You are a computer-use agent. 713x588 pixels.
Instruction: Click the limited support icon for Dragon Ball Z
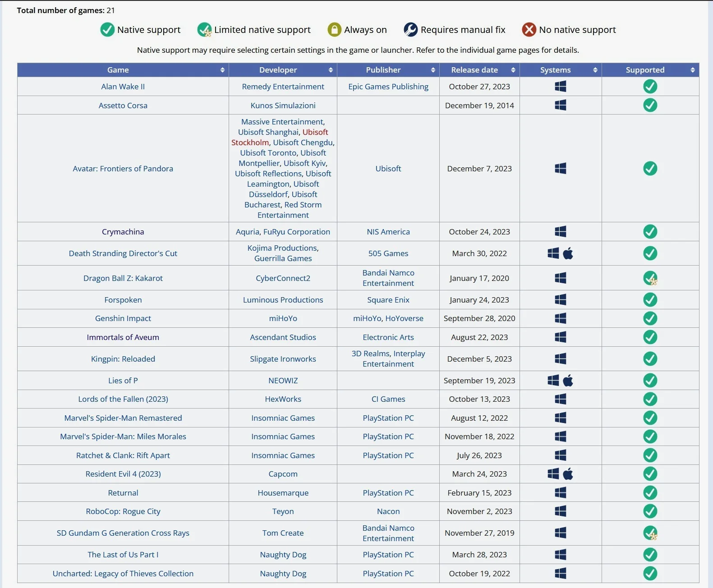pos(650,278)
